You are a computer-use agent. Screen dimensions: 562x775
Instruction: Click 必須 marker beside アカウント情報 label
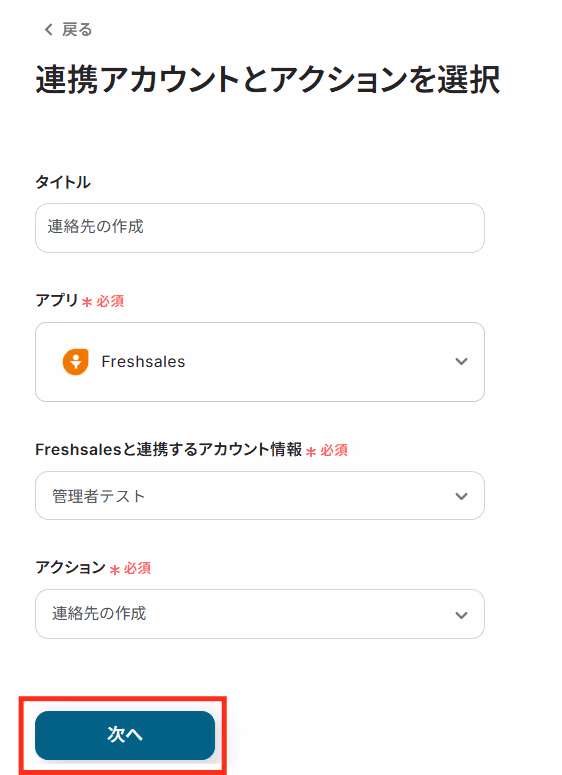click(x=334, y=450)
